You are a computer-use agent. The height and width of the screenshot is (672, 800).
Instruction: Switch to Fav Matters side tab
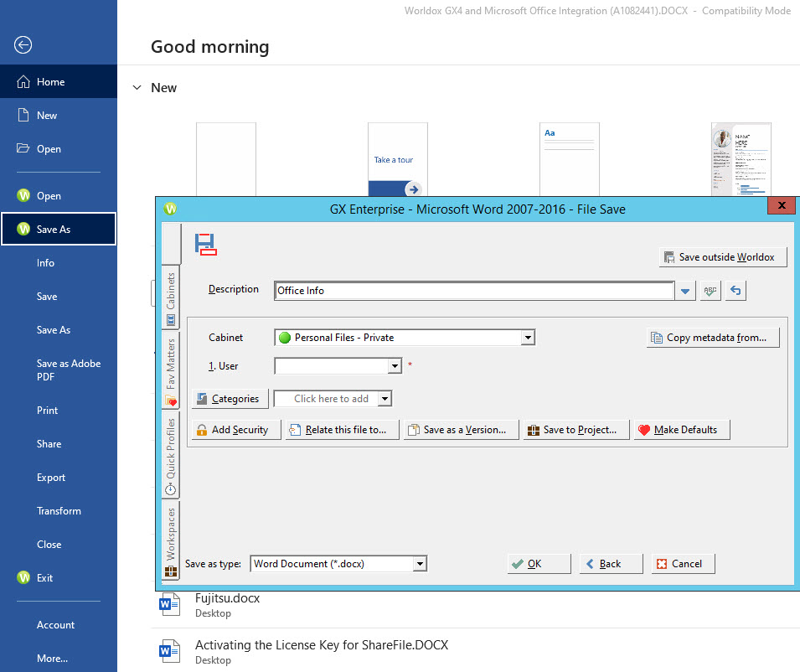click(171, 370)
